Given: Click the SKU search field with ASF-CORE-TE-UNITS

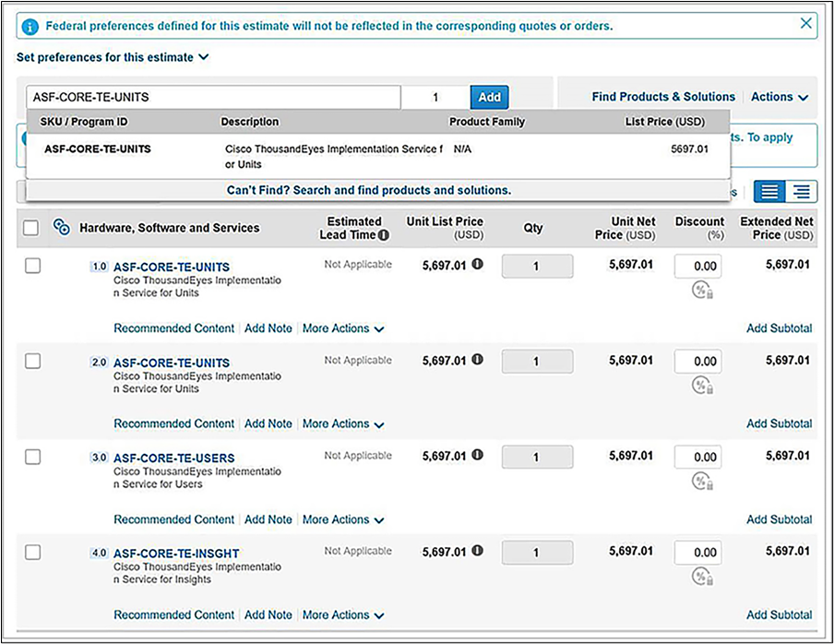Looking at the screenshot, I should click(x=213, y=97).
